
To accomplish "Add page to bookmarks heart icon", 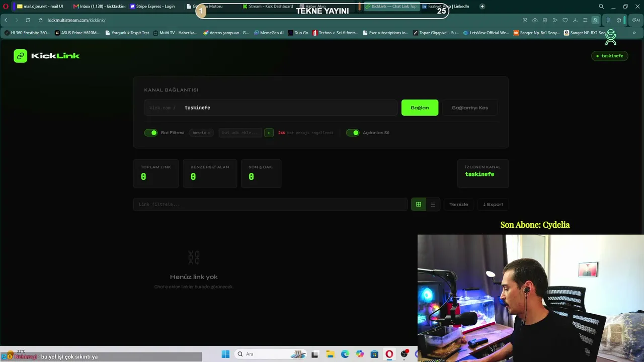I will coord(565,20).
